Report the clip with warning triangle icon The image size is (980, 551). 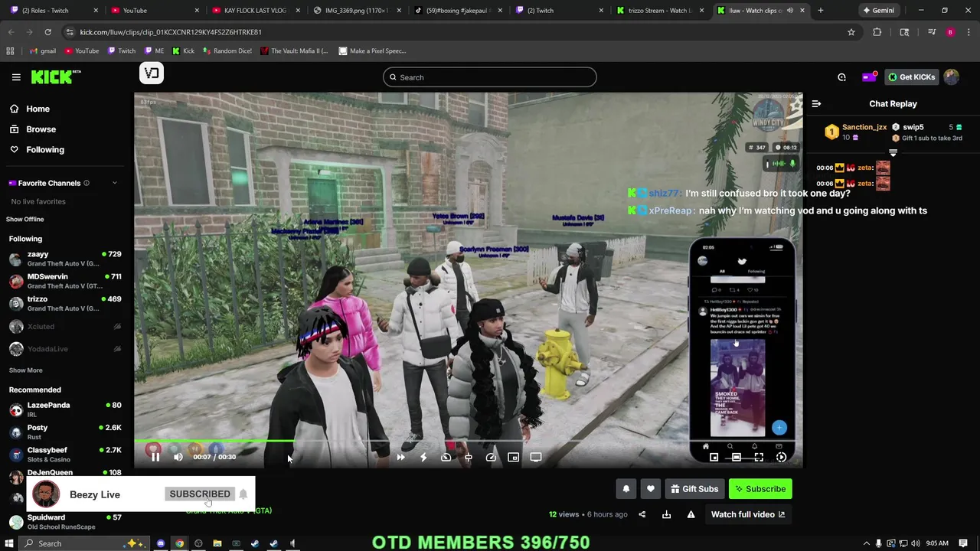(691, 514)
